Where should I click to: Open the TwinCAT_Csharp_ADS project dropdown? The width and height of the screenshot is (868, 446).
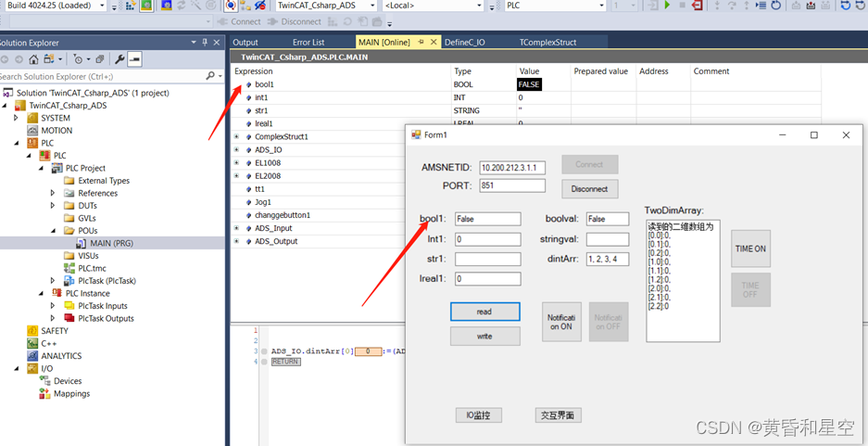[x=371, y=6]
